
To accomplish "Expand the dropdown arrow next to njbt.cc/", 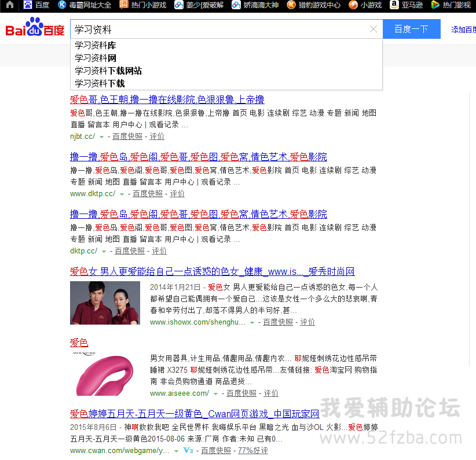I will click(x=102, y=137).
